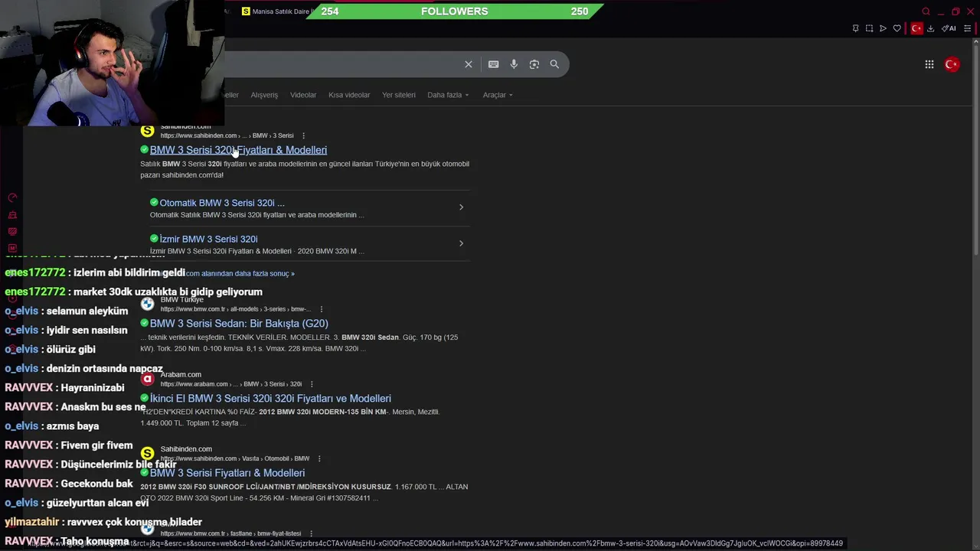
Task: Open options for the Arabam.com result
Action: (312, 384)
